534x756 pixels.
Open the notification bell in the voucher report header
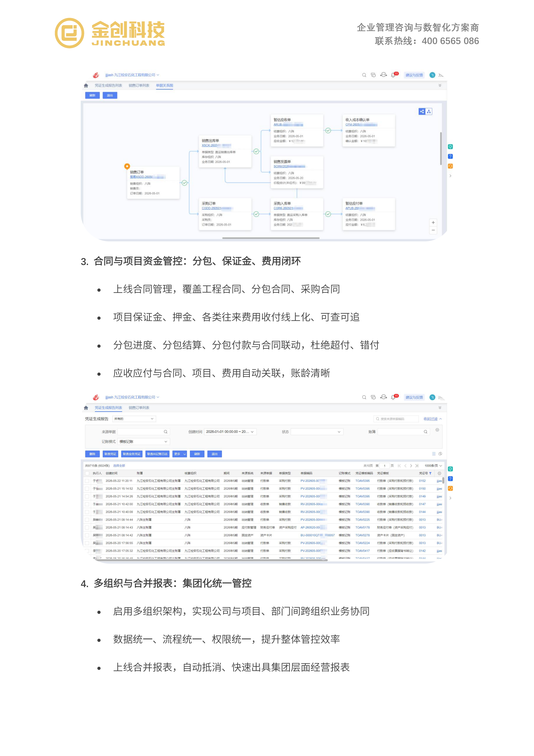pos(394,397)
